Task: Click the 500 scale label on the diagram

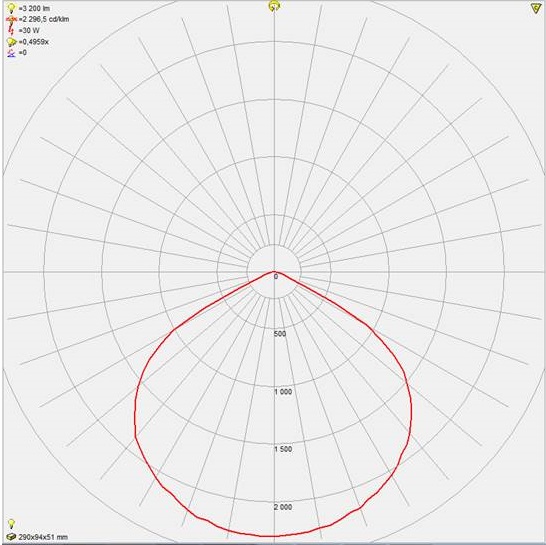Action: coord(280,334)
